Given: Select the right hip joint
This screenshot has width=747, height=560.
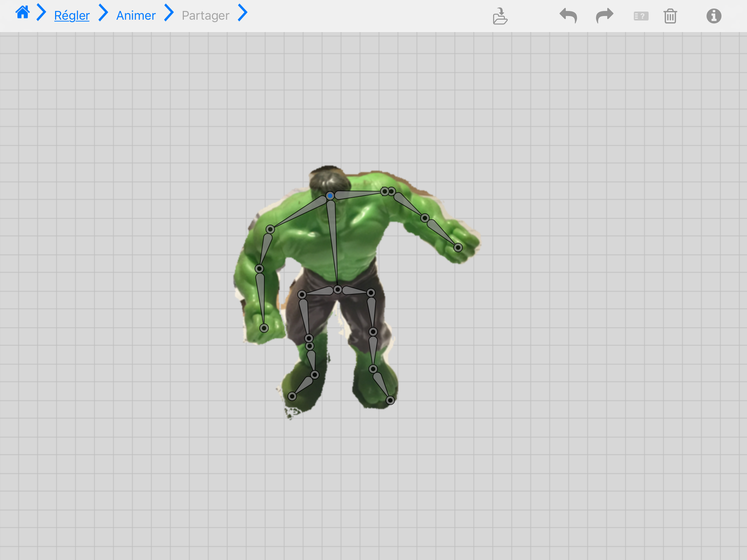Looking at the screenshot, I should [371, 293].
